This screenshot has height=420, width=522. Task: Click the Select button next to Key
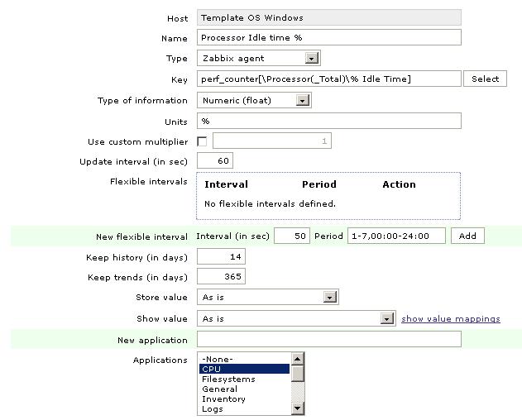485,79
